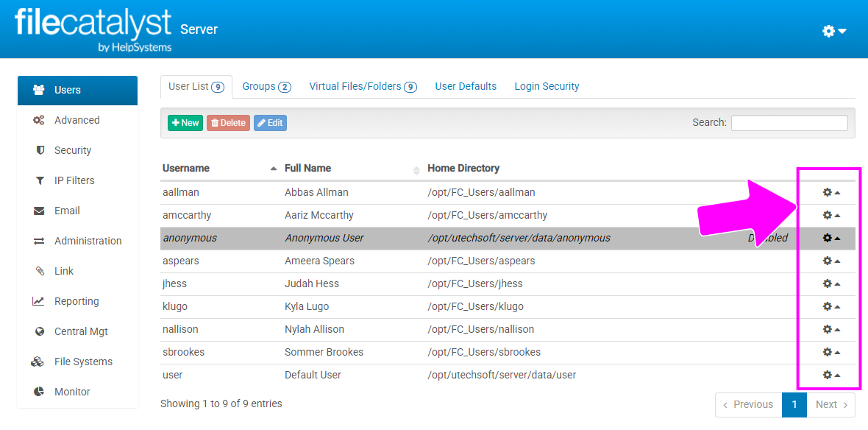The image size is (868, 430).
Task: Click the Kyla Lugo full name
Action: click(307, 306)
